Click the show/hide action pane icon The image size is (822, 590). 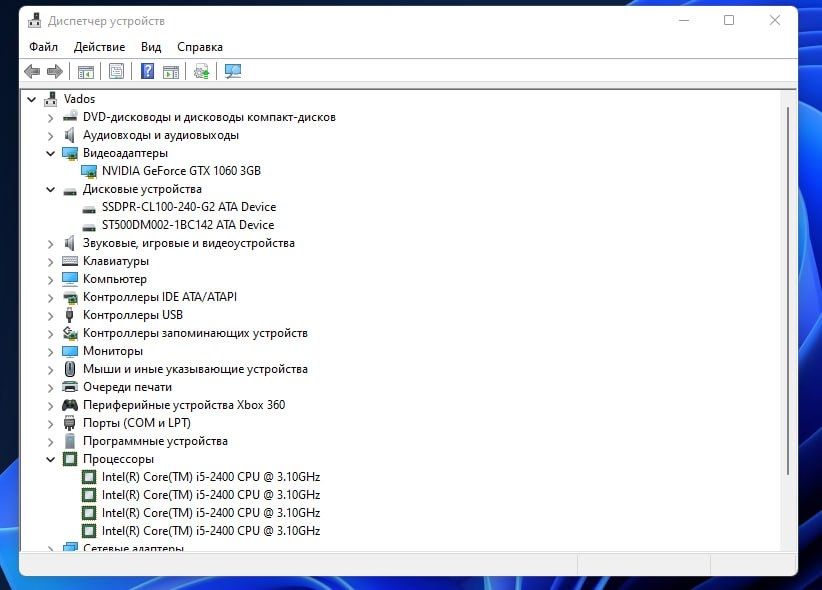click(x=171, y=71)
